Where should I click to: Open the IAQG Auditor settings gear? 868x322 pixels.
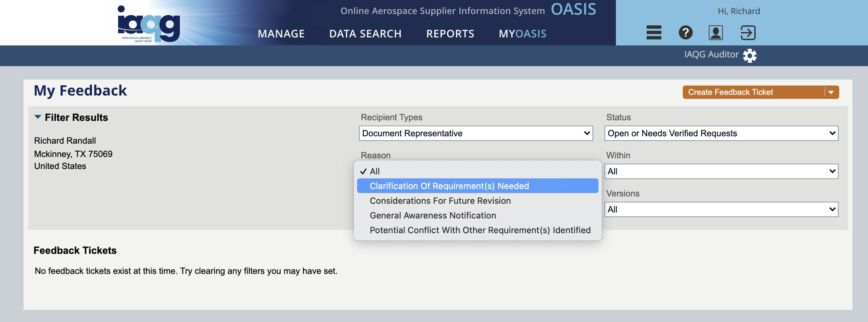click(750, 55)
